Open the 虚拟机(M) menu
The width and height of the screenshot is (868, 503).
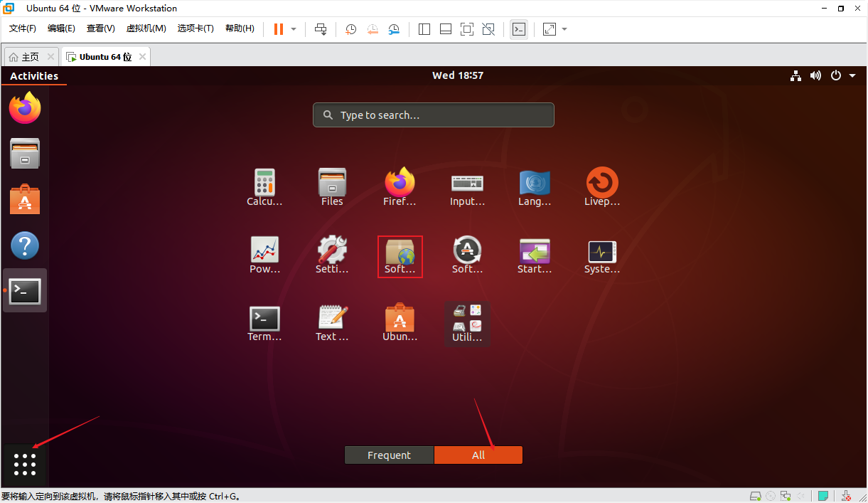[x=146, y=28]
